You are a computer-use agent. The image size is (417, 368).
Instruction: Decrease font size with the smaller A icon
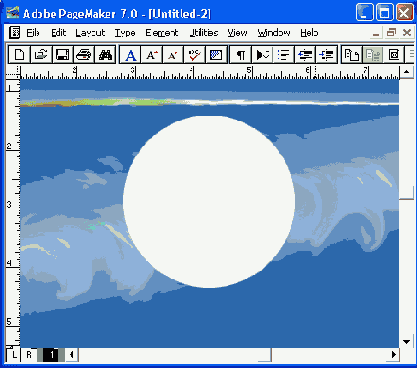point(173,55)
